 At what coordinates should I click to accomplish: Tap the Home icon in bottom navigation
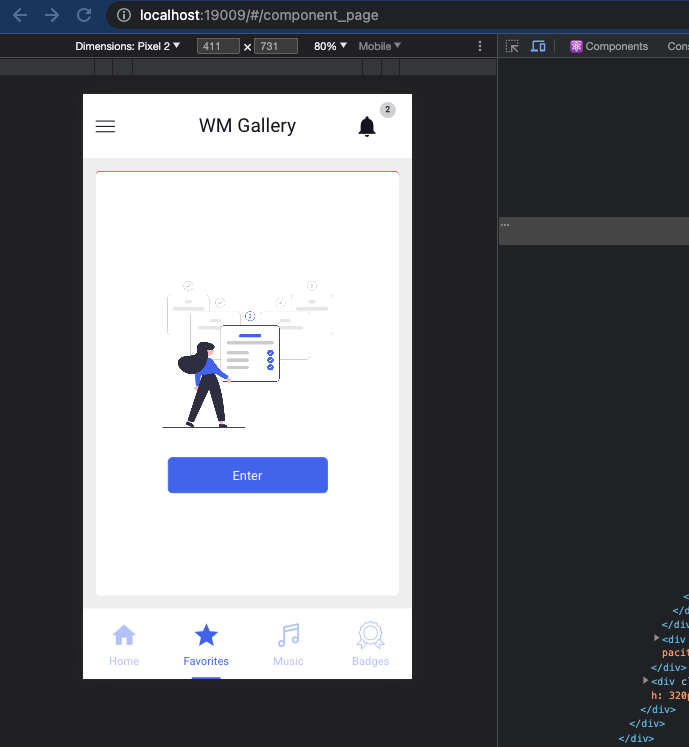124,635
